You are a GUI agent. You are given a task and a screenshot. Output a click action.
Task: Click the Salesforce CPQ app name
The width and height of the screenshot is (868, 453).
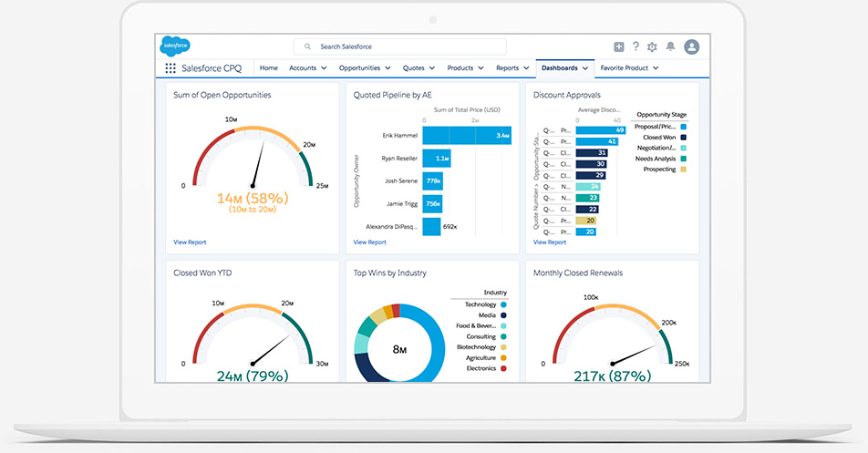click(x=212, y=68)
